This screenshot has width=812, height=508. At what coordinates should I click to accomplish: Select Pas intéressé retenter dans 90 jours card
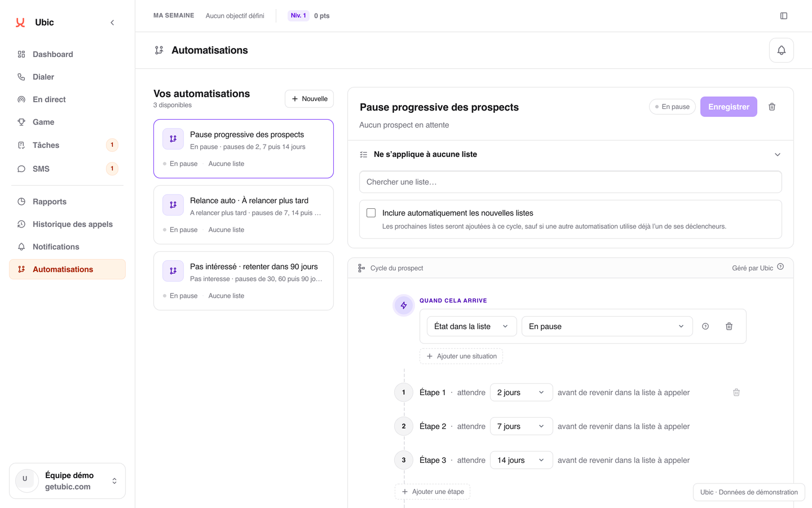244,281
